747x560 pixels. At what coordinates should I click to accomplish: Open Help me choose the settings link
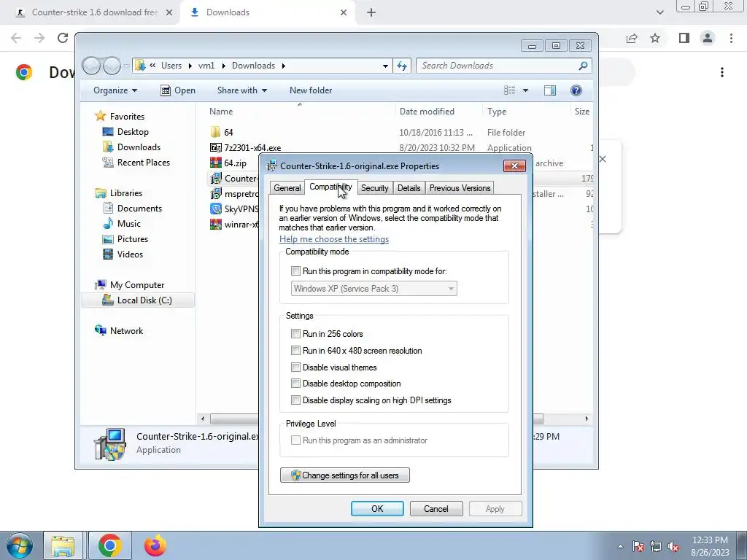coord(334,239)
